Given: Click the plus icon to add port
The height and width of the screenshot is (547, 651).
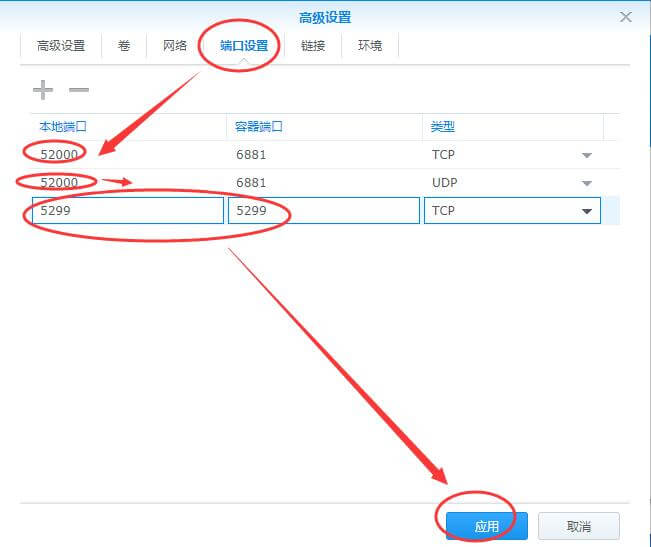Looking at the screenshot, I should (42, 91).
